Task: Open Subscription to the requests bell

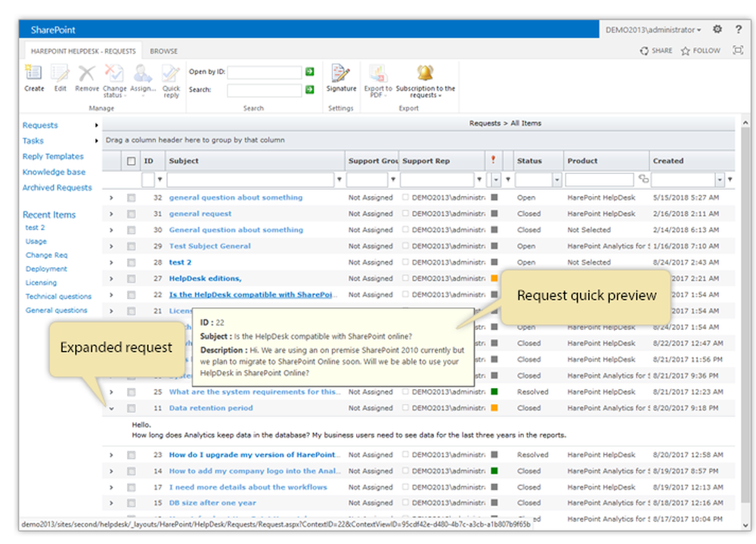Action: tap(425, 73)
